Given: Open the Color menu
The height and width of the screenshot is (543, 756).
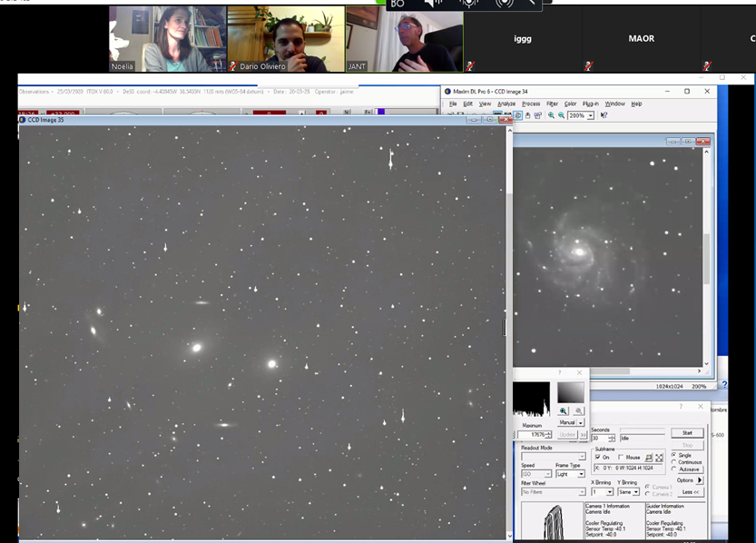Looking at the screenshot, I should (x=570, y=104).
